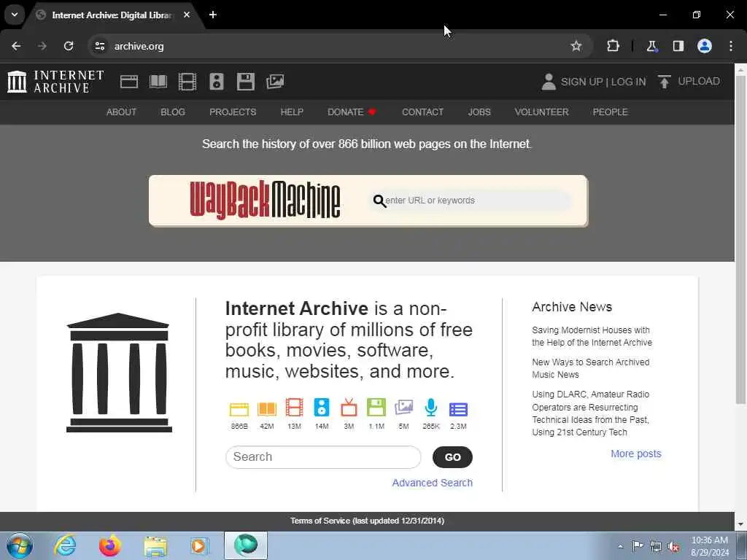Launch Firefox from the taskbar
Image resolution: width=747 pixels, height=560 pixels.
pos(110,545)
